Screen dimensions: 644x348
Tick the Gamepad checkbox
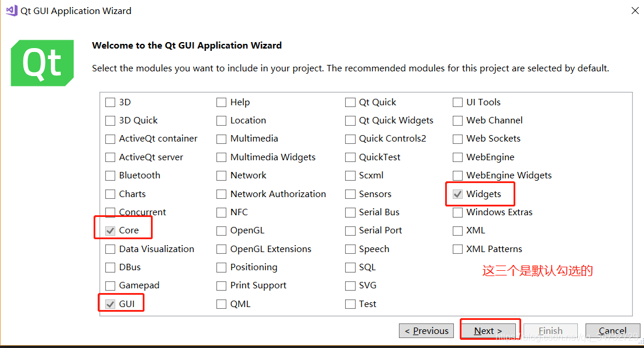click(110, 285)
